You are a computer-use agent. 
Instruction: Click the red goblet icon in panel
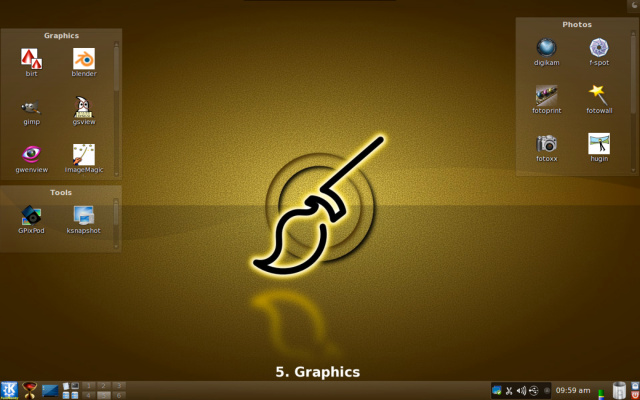[x=29, y=390]
